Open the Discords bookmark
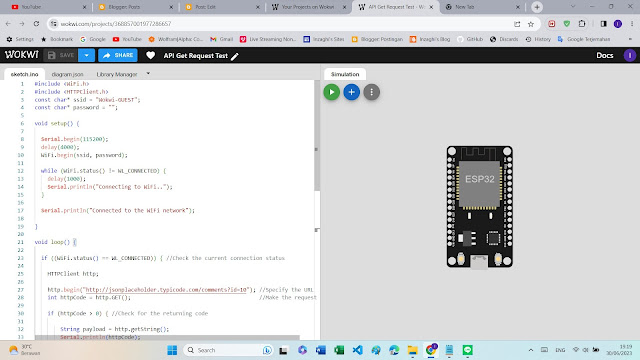Viewport: 640px width, 360px height. (503, 39)
